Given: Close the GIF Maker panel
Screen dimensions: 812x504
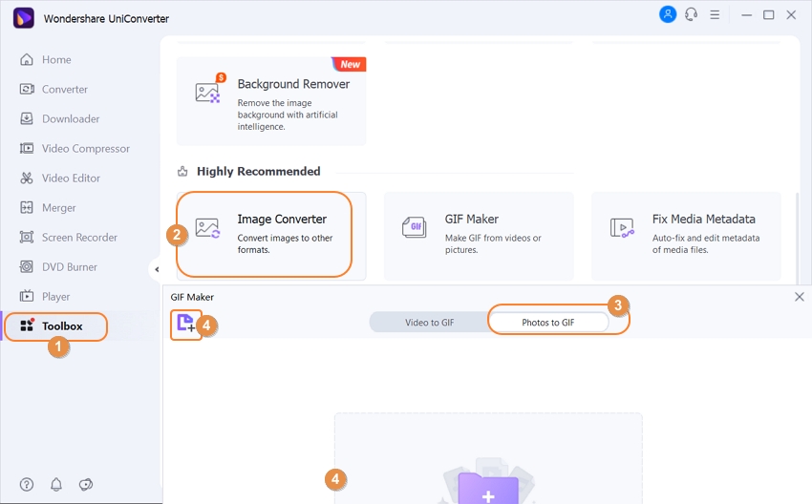Looking at the screenshot, I should click(x=799, y=297).
